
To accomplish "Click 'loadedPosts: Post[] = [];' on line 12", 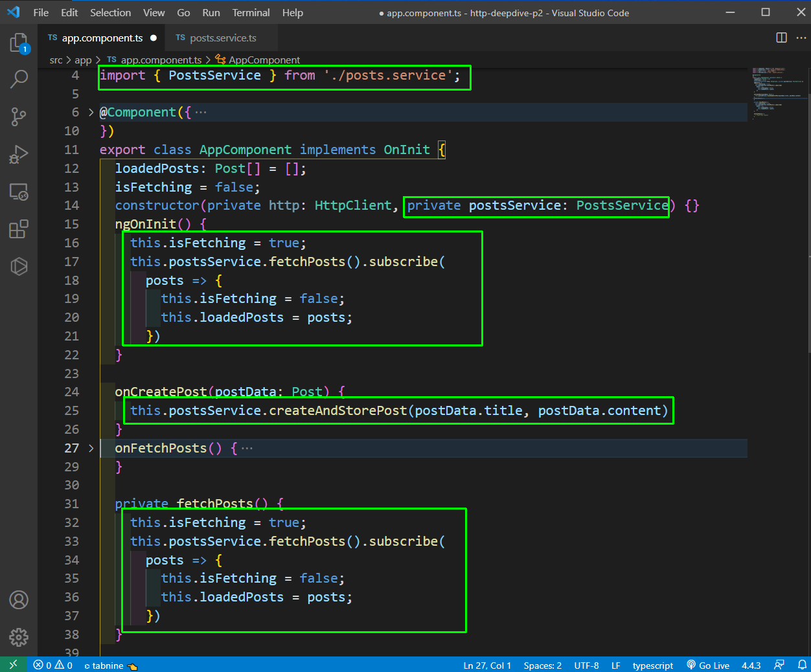I will 211,168.
